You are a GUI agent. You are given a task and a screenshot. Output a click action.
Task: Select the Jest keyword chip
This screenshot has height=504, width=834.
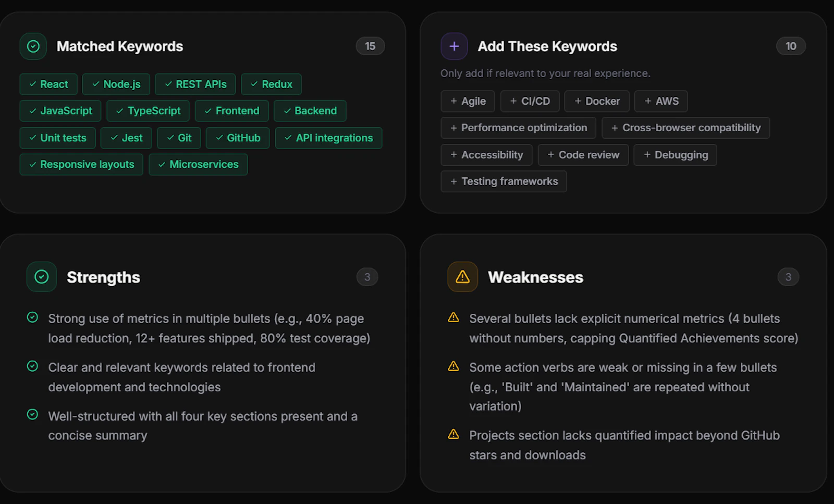126,138
